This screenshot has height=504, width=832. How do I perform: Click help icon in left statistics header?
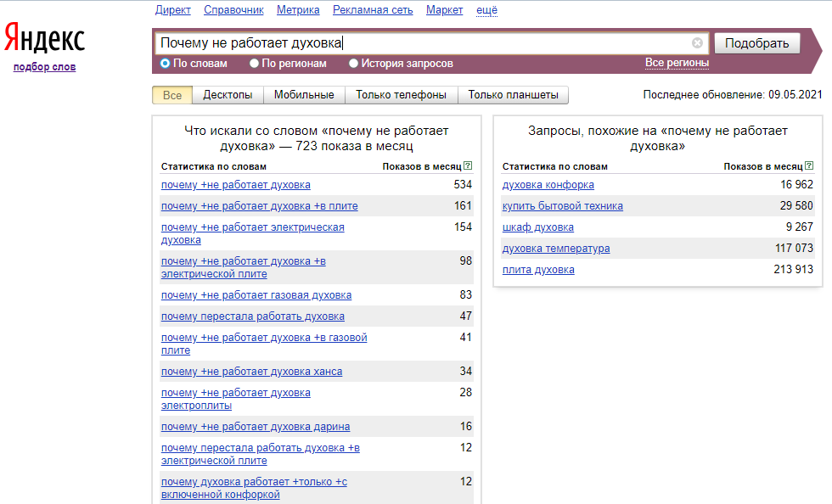click(x=469, y=166)
